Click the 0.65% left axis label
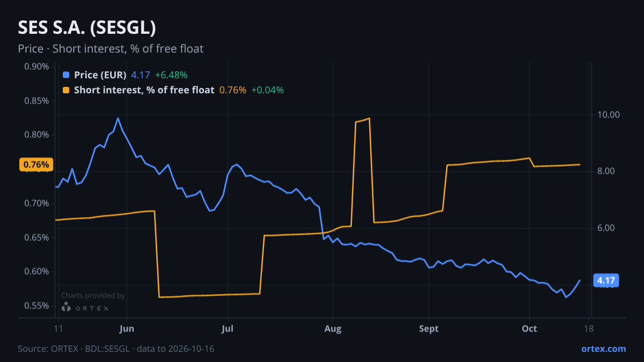644x362 pixels. point(36,238)
